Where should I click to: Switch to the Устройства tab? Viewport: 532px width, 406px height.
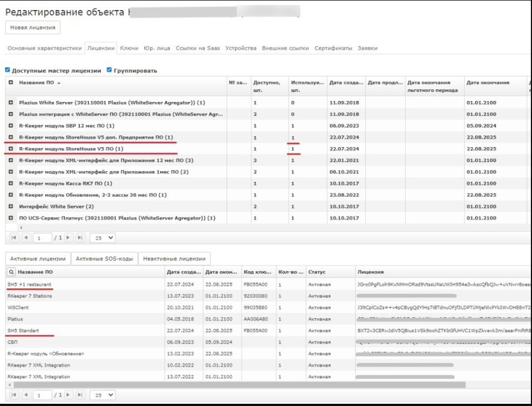click(241, 49)
